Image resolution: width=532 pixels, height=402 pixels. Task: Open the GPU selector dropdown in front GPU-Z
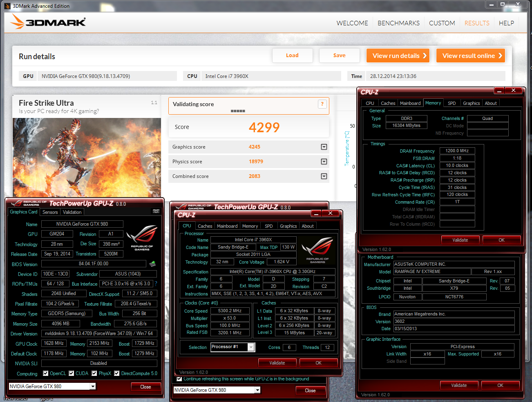(x=93, y=386)
